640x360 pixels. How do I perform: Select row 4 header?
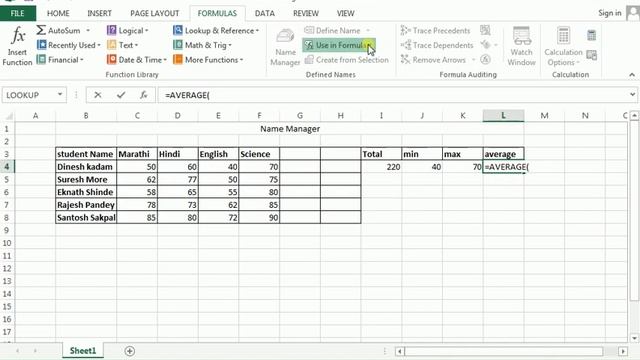(7, 167)
